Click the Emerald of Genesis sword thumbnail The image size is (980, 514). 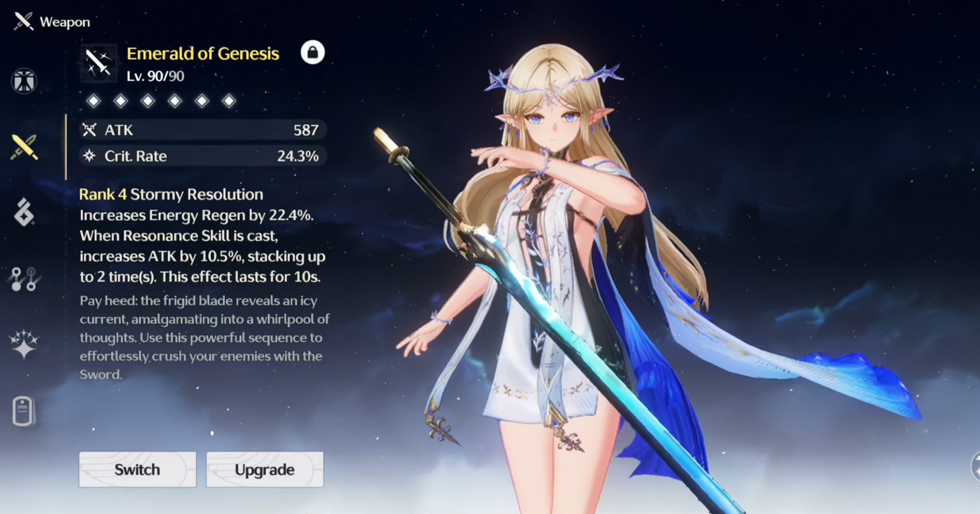point(99,63)
